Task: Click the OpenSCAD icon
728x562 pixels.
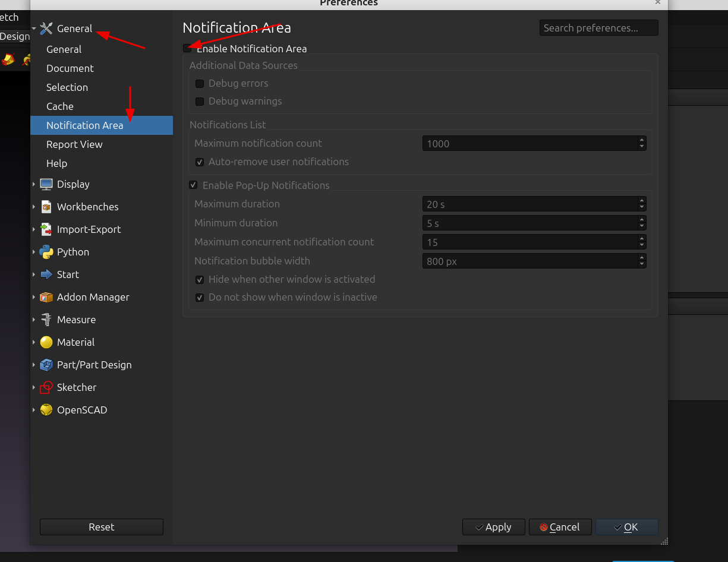Action: click(46, 410)
